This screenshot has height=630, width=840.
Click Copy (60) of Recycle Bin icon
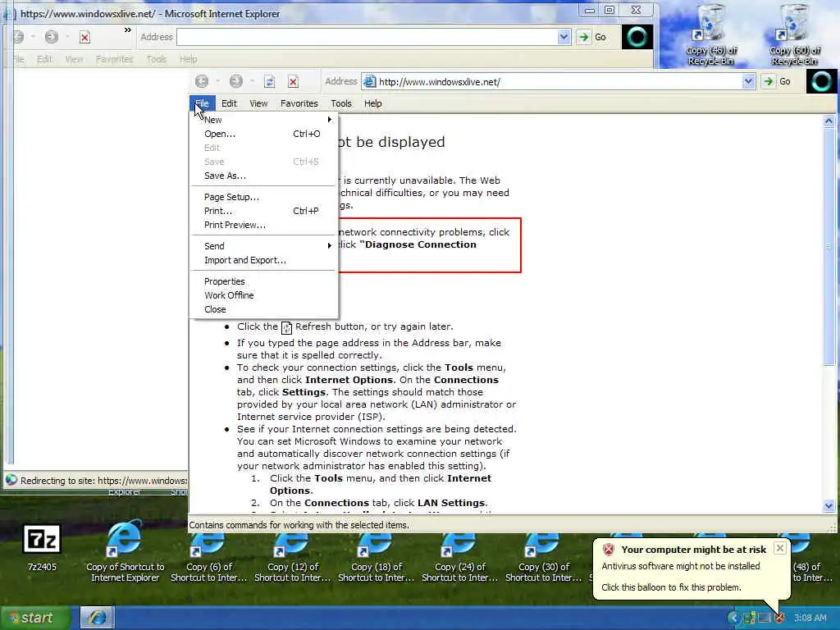pos(794,34)
